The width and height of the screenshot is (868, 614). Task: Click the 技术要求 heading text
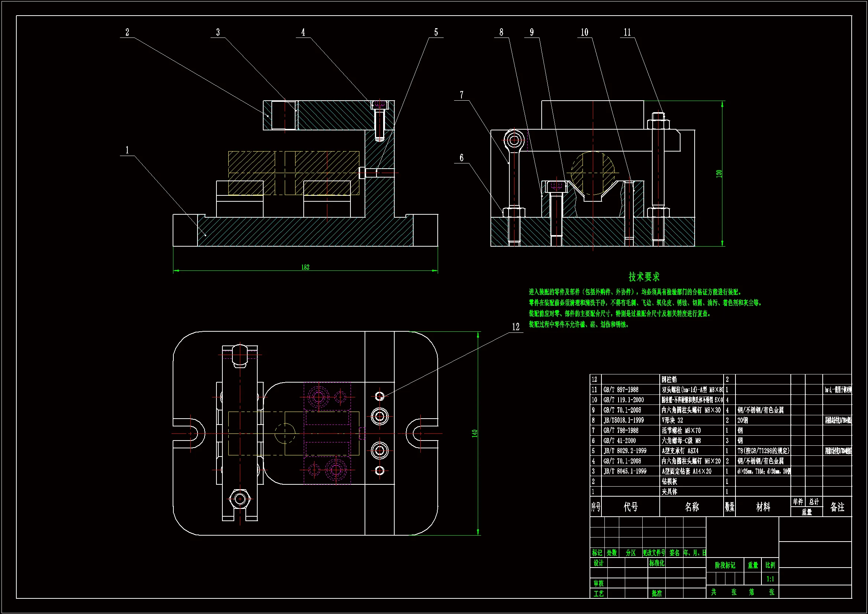coord(644,277)
